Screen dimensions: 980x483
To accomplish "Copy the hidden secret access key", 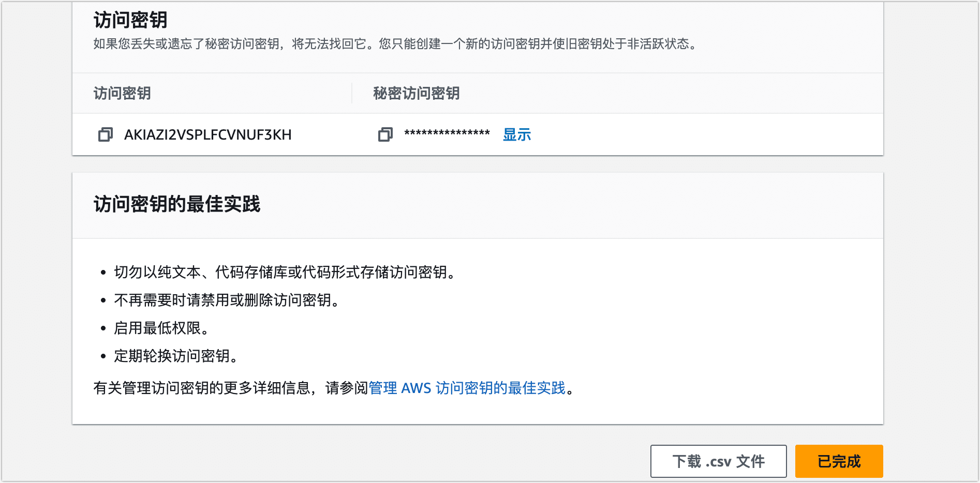I will [x=385, y=135].
